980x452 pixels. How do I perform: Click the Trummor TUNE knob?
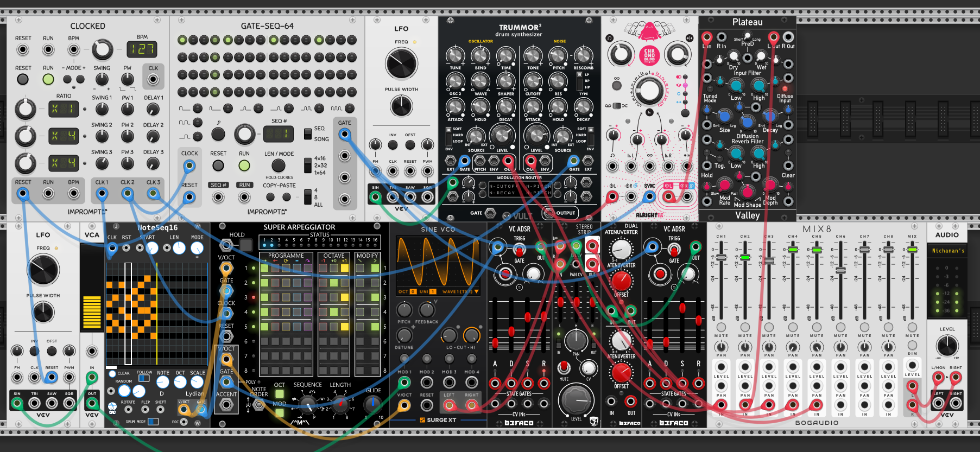coord(455,55)
